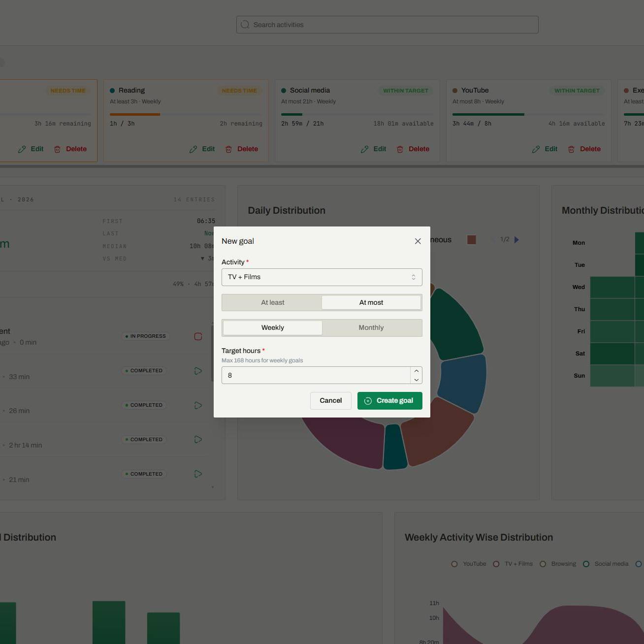The width and height of the screenshot is (644, 644).
Task: Click the 14 ENTRIES label
Action: coord(194,200)
